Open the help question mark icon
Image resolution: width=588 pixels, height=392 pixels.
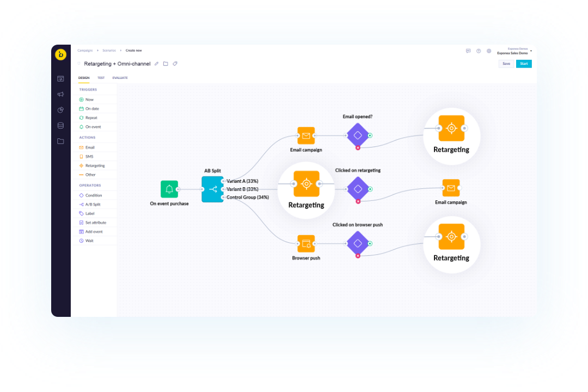point(479,51)
